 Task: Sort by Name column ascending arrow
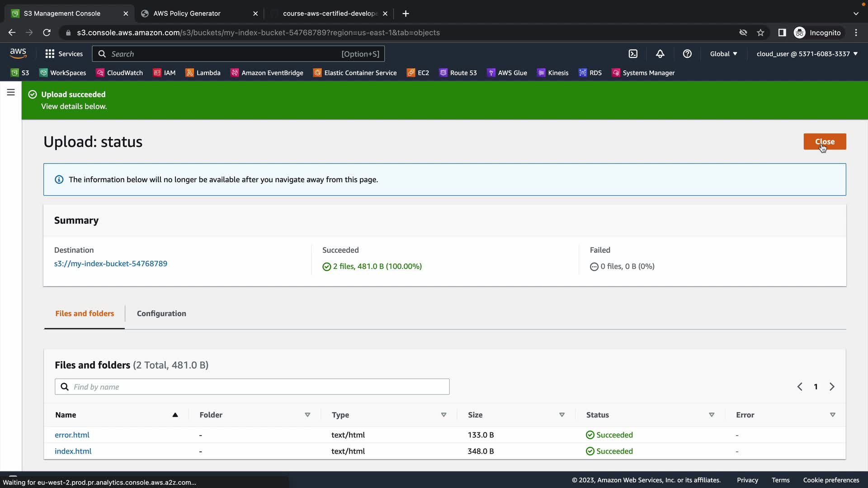(x=175, y=415)
